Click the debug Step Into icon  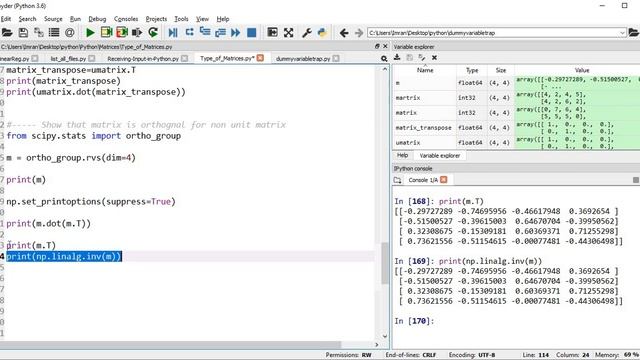tap(205, 32)
